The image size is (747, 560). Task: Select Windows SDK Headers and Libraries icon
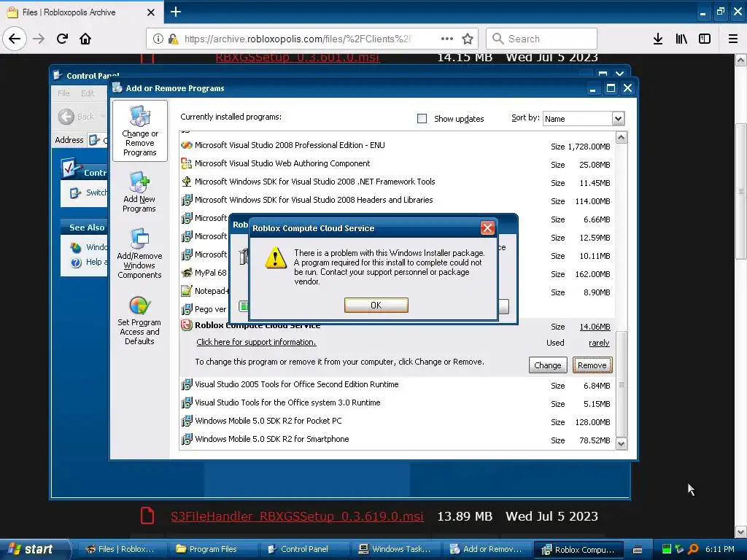(186, 200)
